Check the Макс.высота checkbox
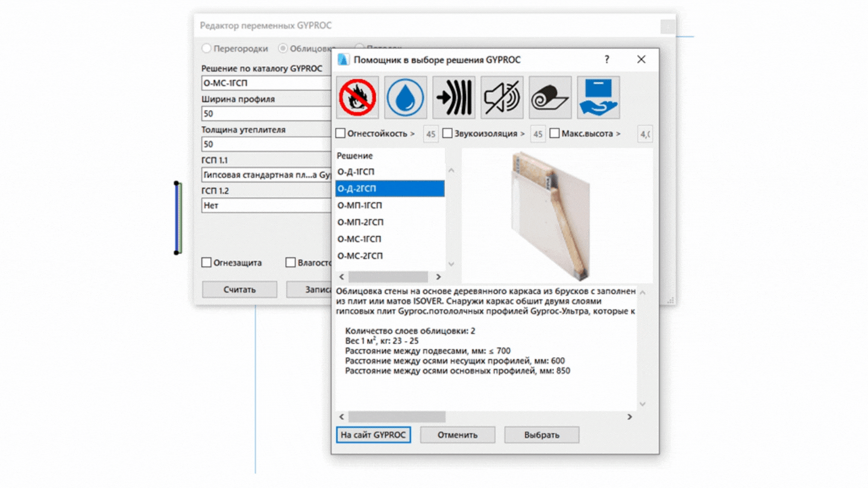The height and width of the screenshot is (488, 868). coord(555,133)
